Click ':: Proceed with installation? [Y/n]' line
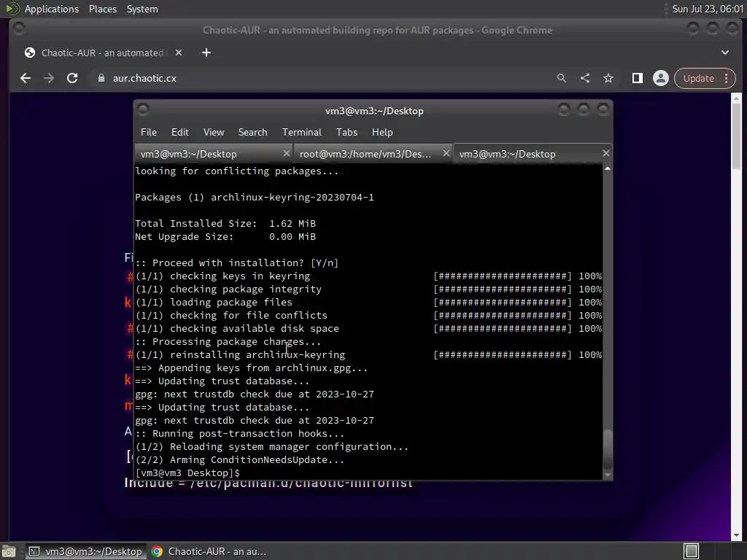The image size is (747, 560). pos(237,262)
